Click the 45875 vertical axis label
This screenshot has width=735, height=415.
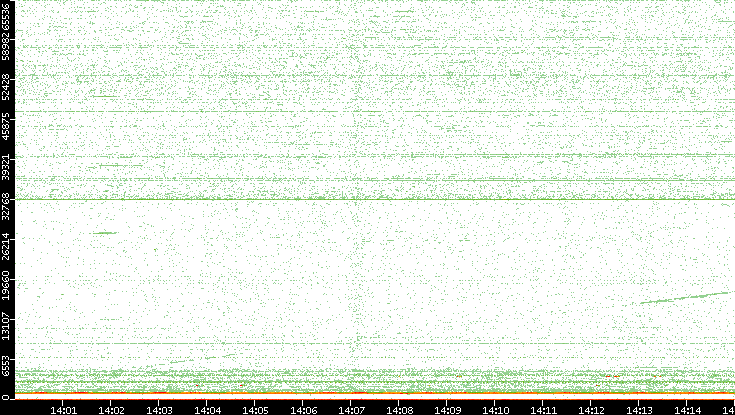tap(5, 128)
